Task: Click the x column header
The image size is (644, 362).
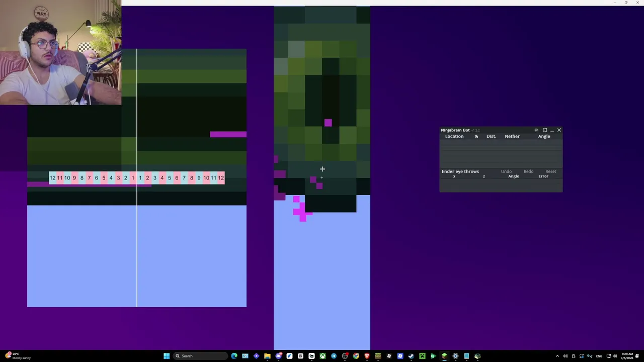Action: click(454, 176)
